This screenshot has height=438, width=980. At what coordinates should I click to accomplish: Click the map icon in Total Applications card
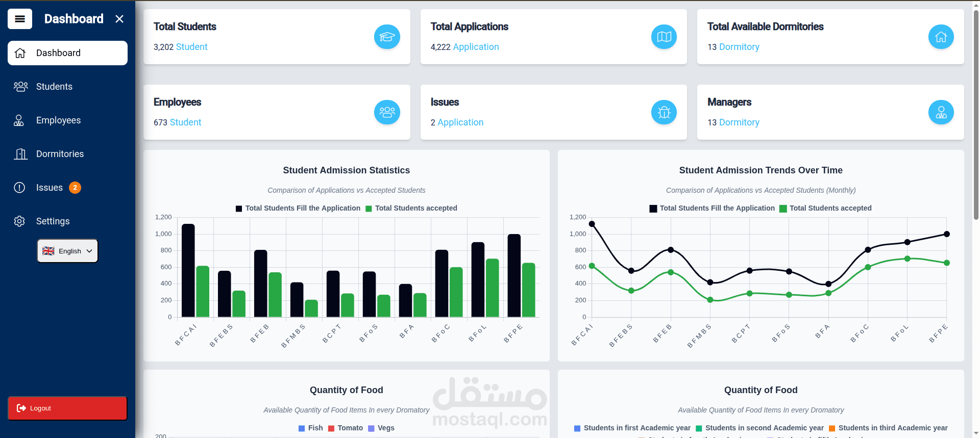click(664, 37)
